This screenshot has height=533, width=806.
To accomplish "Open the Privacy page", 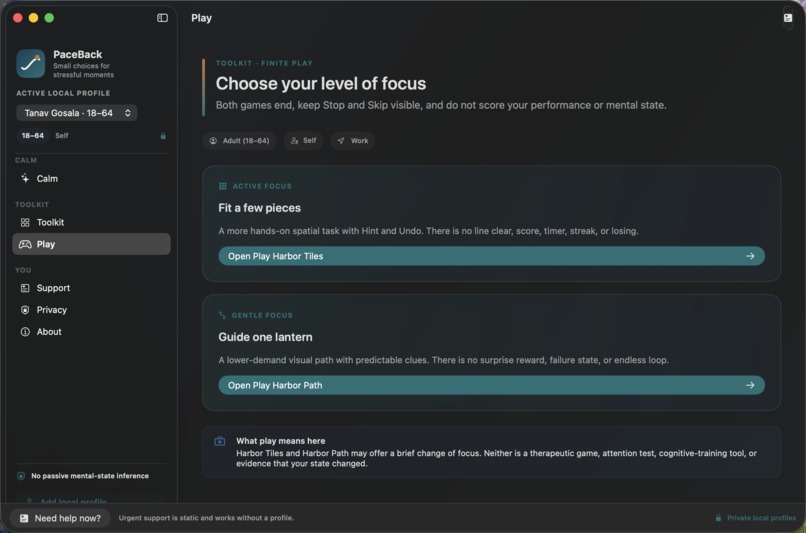I will coord(91,310).
